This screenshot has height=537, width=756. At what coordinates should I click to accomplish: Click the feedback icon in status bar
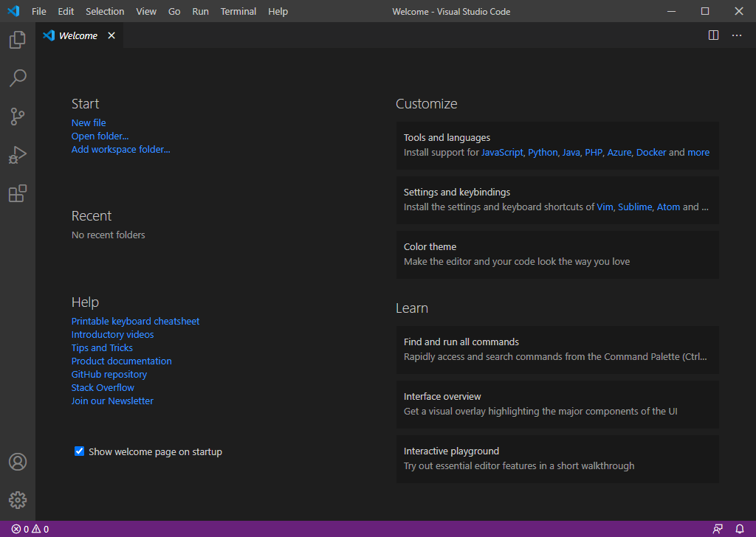point(718,529)
